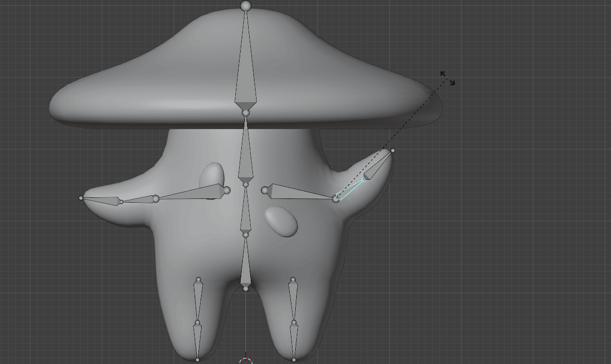Click the left elbow joint sphere
Viewport: 611px width, 364px height.
click(156, 198)
